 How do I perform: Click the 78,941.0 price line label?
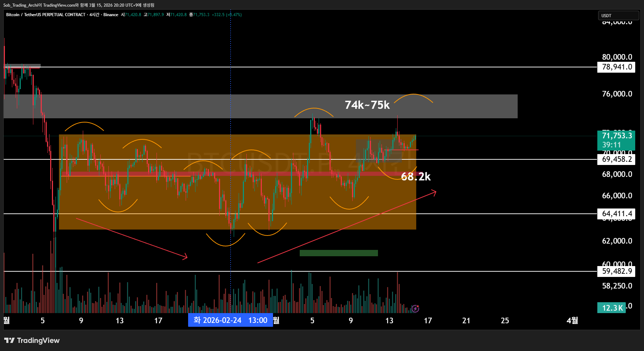(x=616, y=67)
